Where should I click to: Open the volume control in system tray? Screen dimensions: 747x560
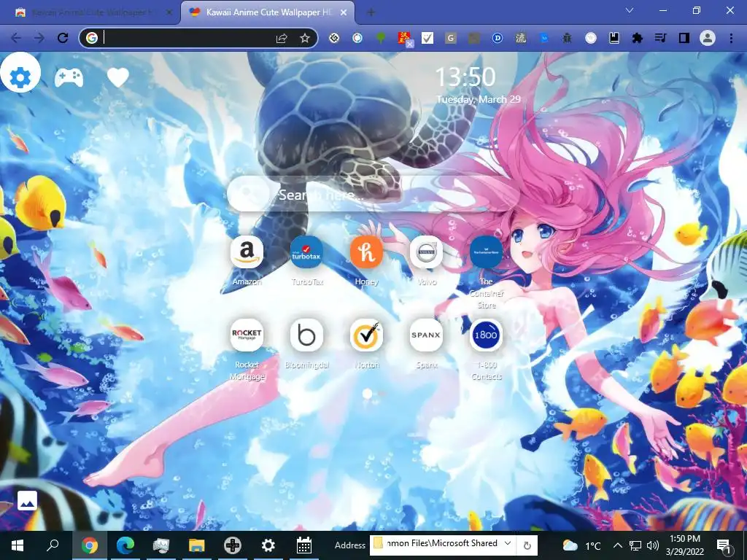tap(653, 545)
